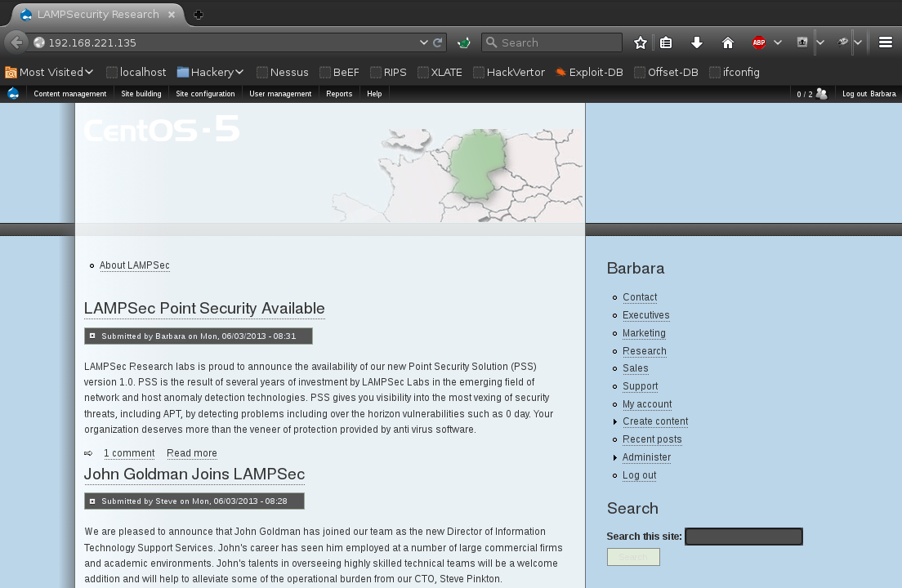
Task: Open the URL bar history dropdown arrow
Action: tap(423, 42)
